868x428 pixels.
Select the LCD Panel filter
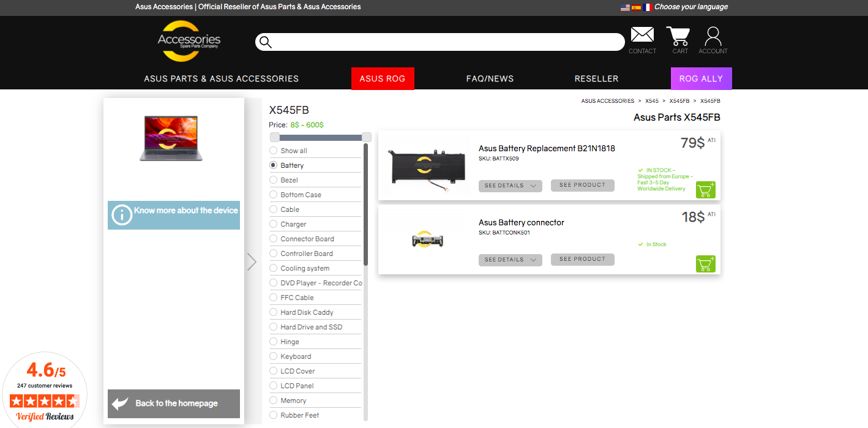pyautogui.click(x=274, y=386)
